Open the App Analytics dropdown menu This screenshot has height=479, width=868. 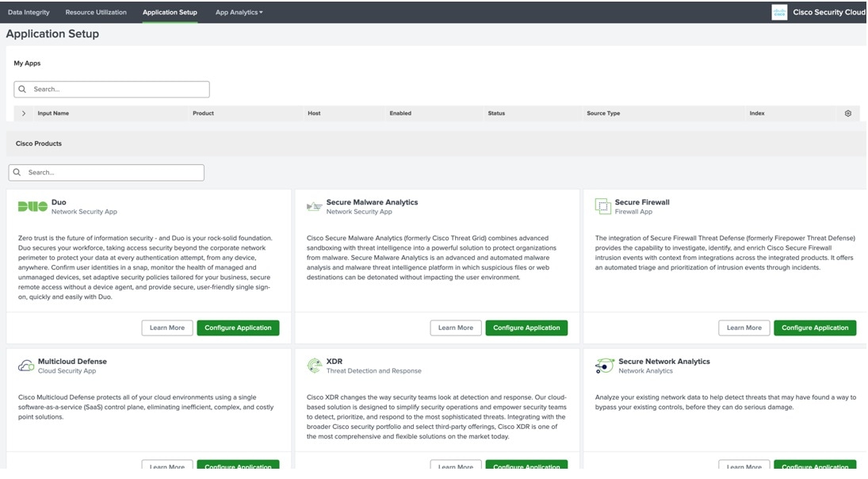[x=239, y=13]
